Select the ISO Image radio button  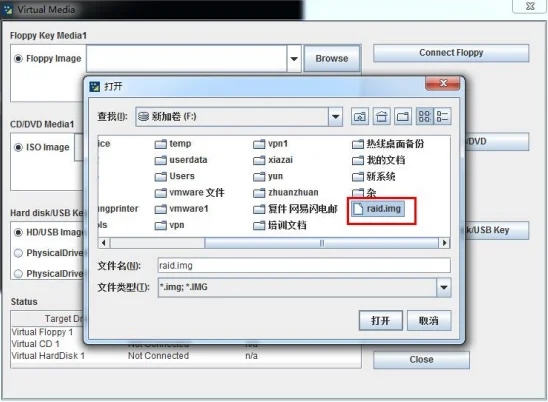tap(18, 147)
